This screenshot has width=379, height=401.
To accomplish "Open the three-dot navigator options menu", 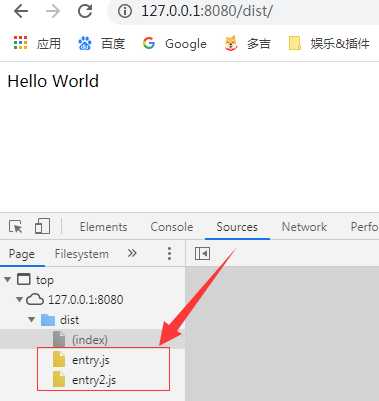I will [x=169, y=254].
